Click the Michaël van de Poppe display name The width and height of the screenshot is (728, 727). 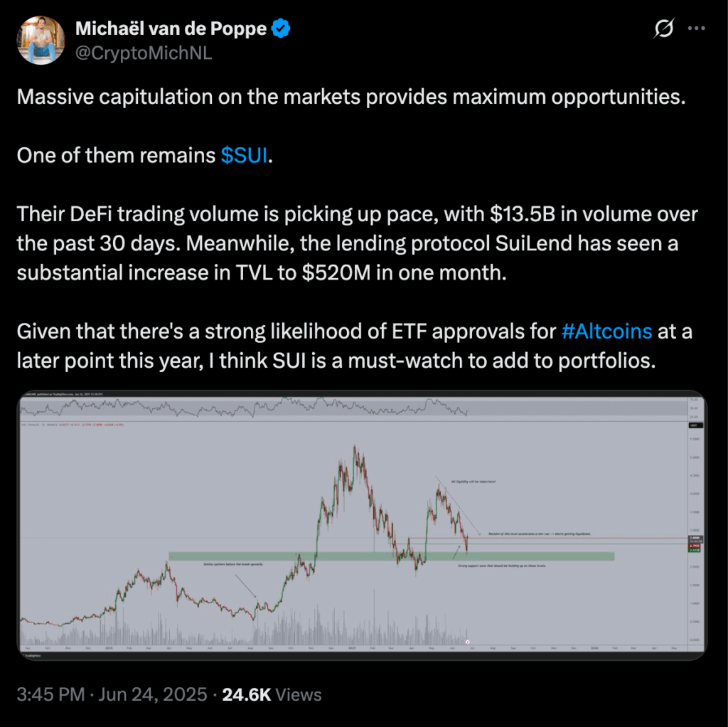pos(171,28)
